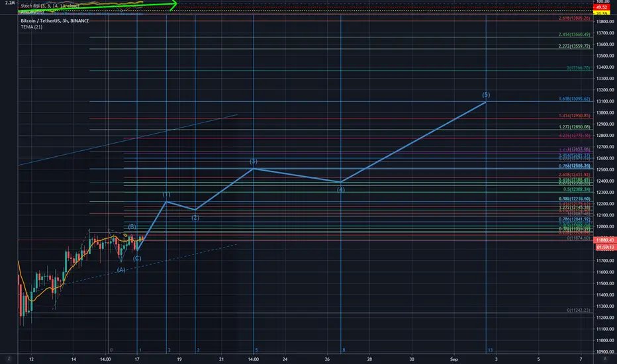Select the Elliott wave (2) label
Screen dimensions: 617x364
coord(195,218)
